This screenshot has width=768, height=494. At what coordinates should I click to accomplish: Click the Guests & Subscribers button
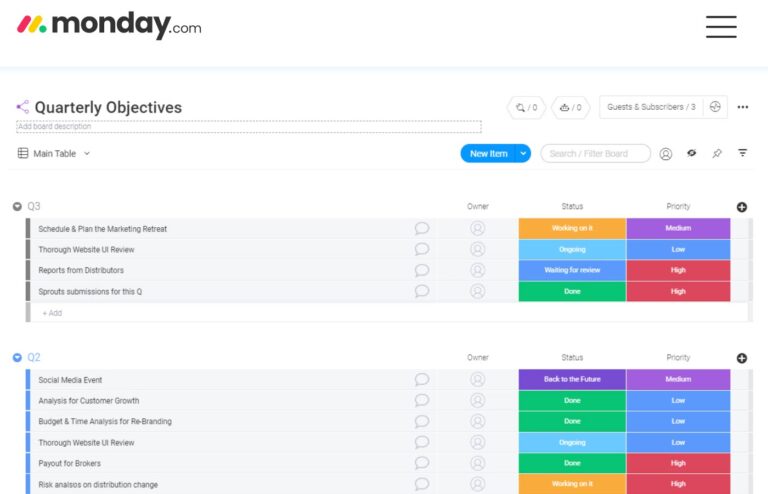pyautogui.click(x=651, y=107)
